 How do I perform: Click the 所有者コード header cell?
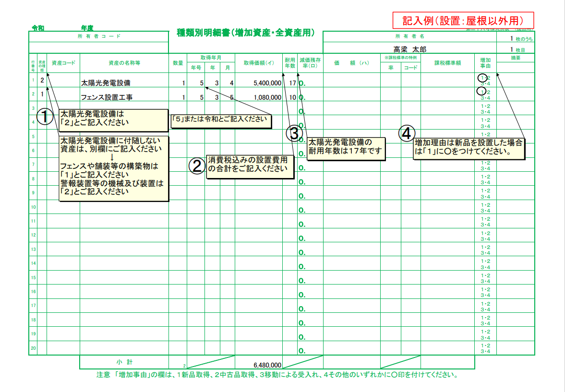[99, 36]
